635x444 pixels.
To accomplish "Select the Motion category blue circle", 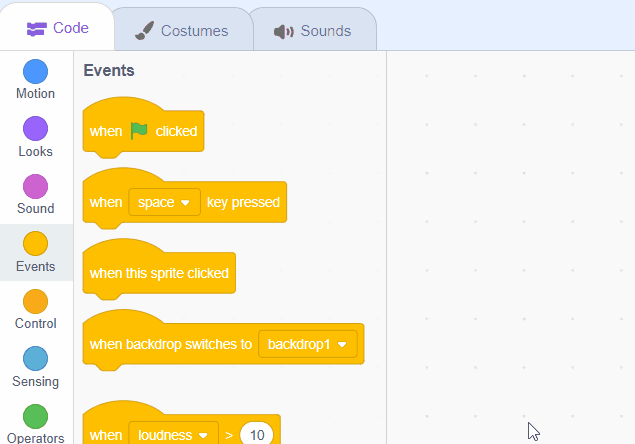I will [x=35, y=72].
